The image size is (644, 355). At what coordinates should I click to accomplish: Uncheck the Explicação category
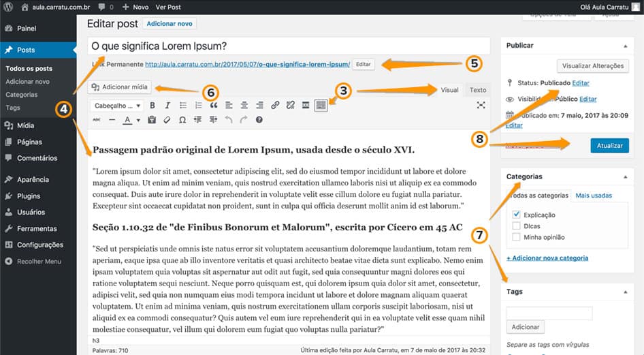[x=516, y=215]
